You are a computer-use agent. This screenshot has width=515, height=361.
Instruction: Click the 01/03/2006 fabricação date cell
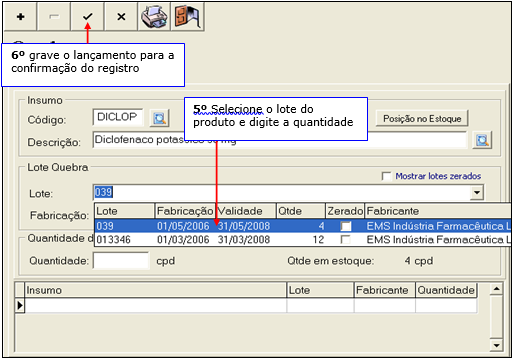point(183,240)
